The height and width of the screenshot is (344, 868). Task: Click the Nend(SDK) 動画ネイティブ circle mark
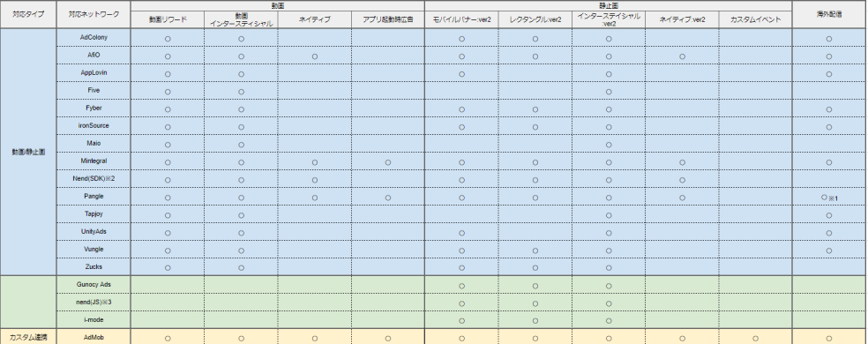(314, 180)
